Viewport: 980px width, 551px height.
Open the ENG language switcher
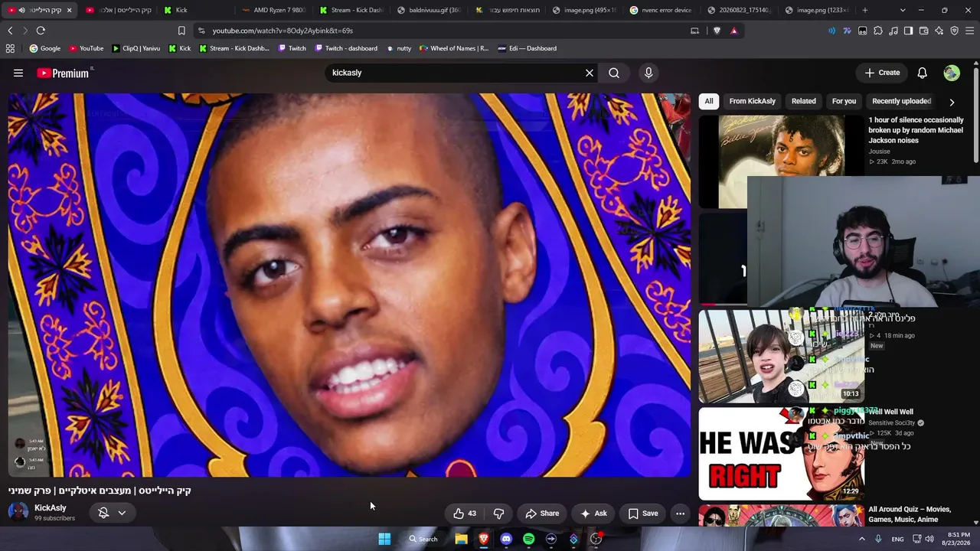pos(897,540)
